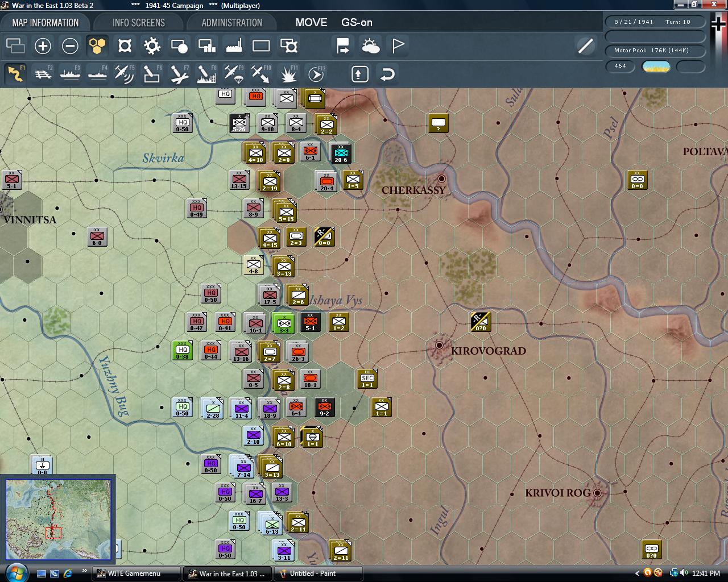Click the Motor Pool 176K readout
Viewport: 728px width, 582px height.
click(x=655, y=51)
